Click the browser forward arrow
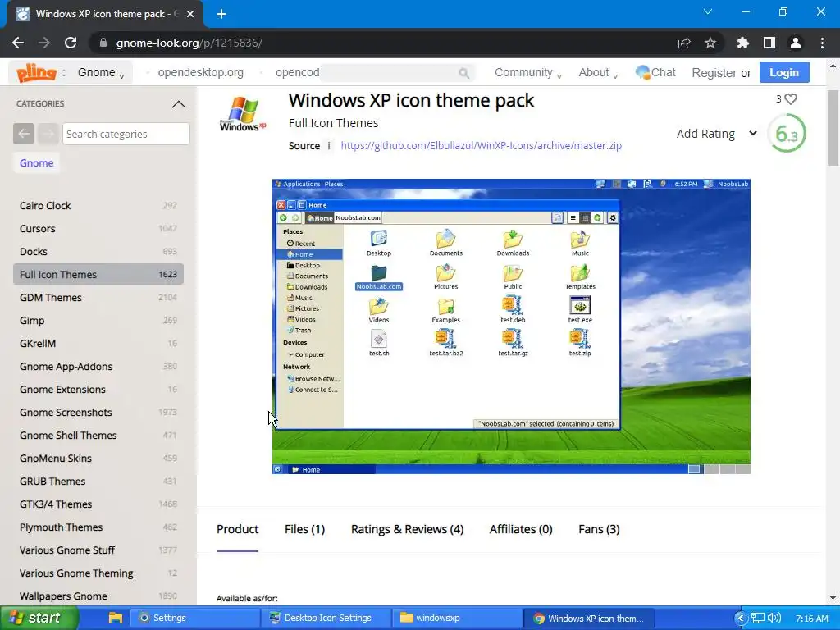 (x=44, y=43)
